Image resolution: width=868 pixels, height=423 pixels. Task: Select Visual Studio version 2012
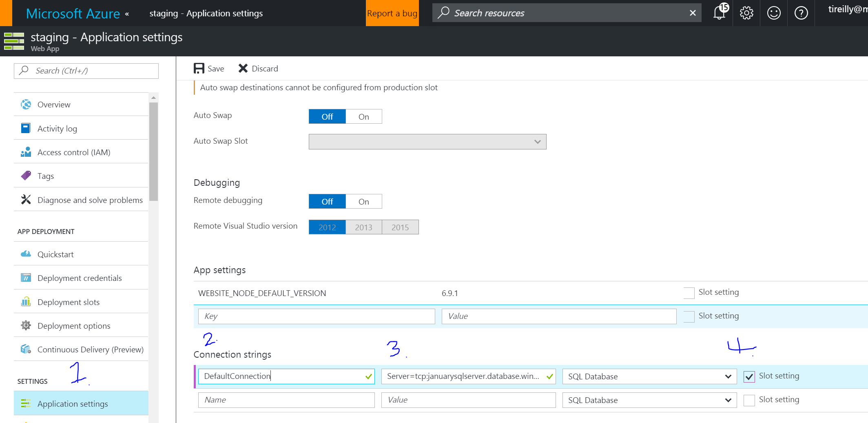(327, 227)
